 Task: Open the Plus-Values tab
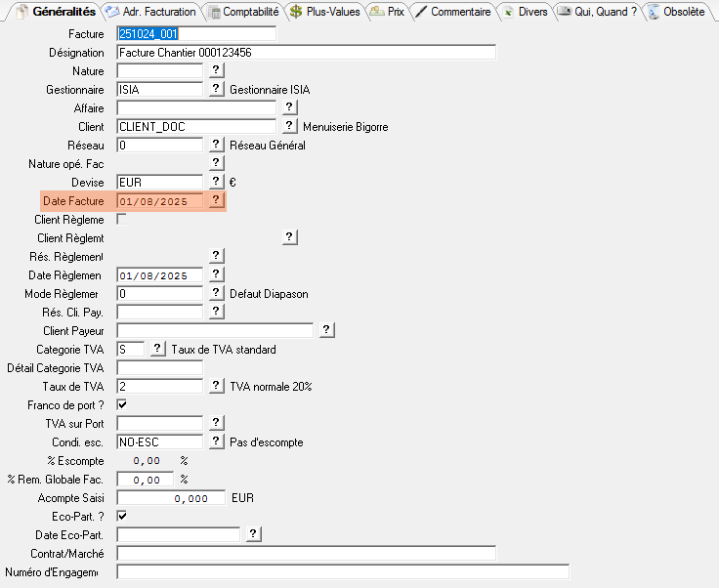324,12
